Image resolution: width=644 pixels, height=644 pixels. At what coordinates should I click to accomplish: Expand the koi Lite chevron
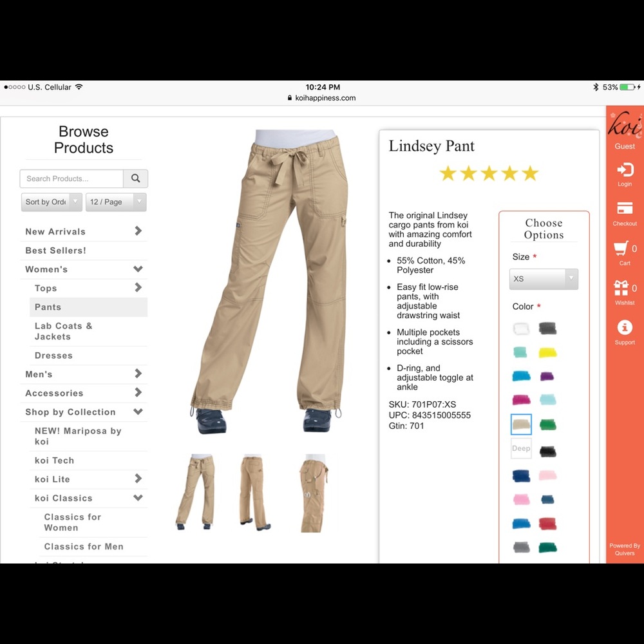click(x=138, y=478)
